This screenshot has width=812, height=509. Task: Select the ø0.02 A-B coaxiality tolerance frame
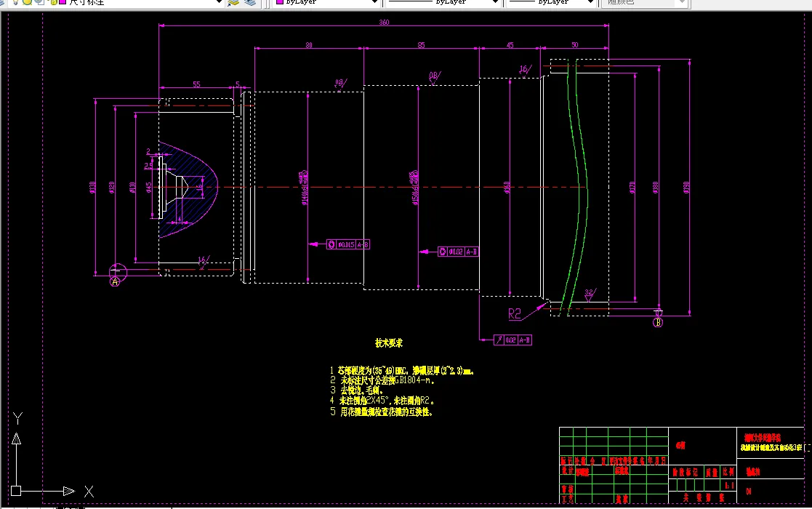click(x=458, y=252)
